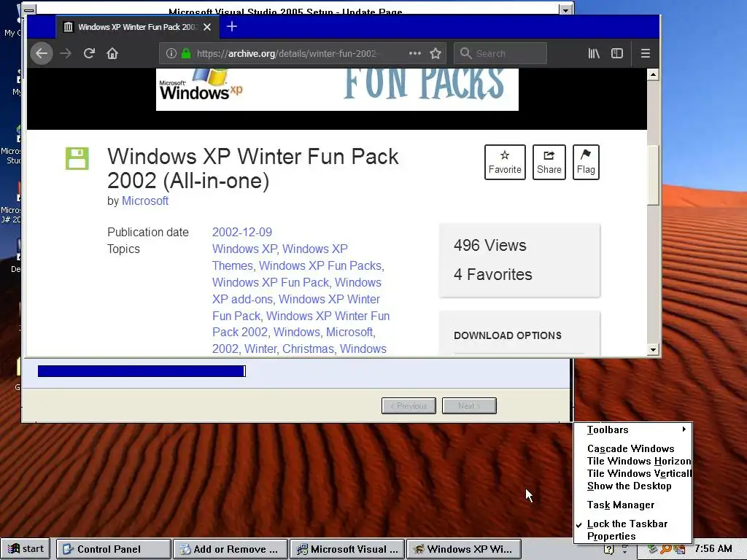Close the Windows XP Winter Fun Pack tab
Viewport: 747px width, 560px height.
(x=207, y=27)
